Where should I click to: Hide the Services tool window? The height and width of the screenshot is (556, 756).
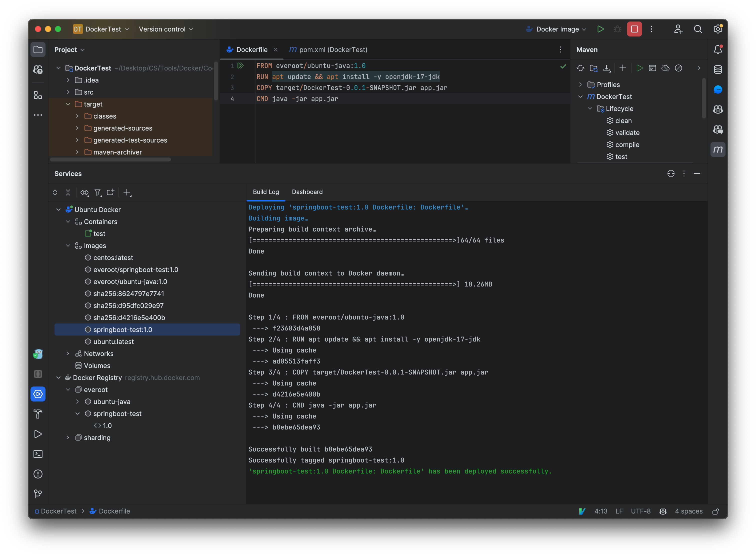tap(697, 174)
